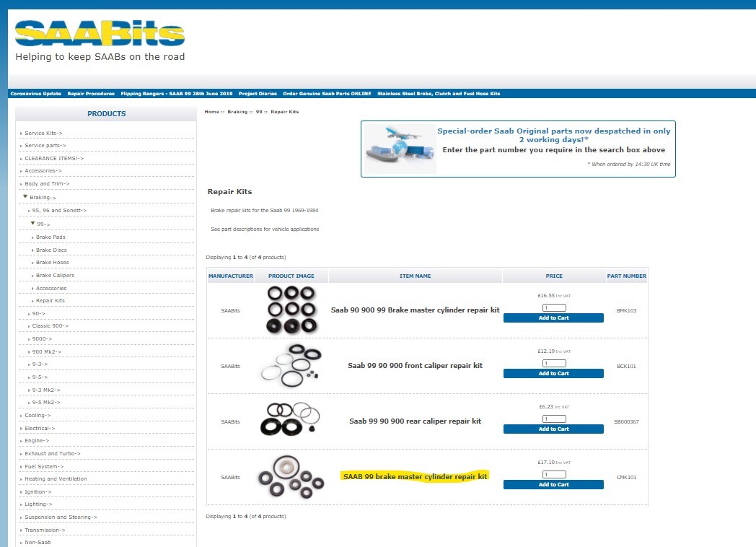Collapse the 99 subcategory arrow
The height and width of the screenshot is (547, 756).
point(32,223)
